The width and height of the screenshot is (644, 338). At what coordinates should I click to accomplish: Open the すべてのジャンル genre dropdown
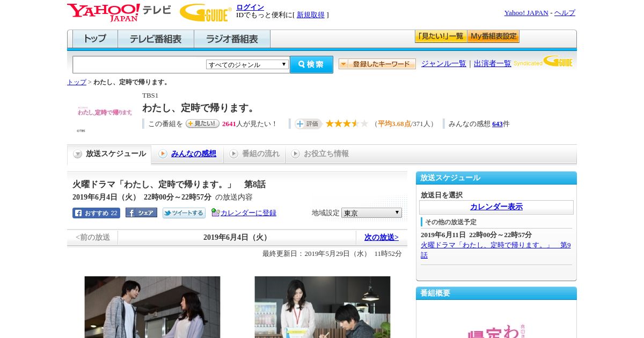click(247, 65)
